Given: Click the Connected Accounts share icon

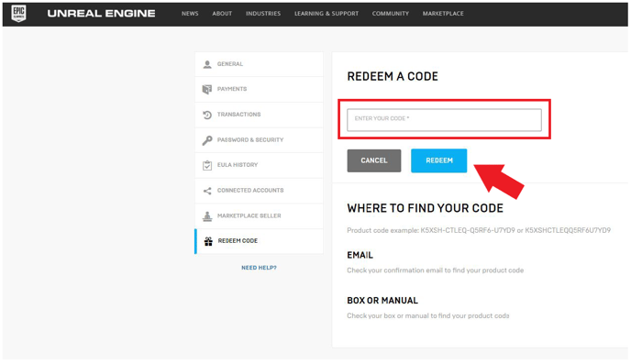Looking at the screenshot, I should point(207,191).
